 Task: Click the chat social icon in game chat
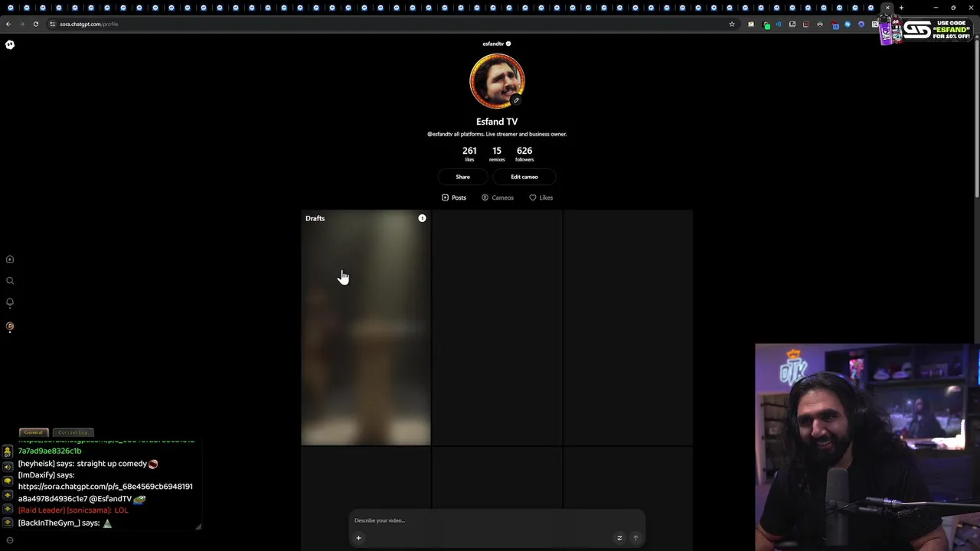8,452
